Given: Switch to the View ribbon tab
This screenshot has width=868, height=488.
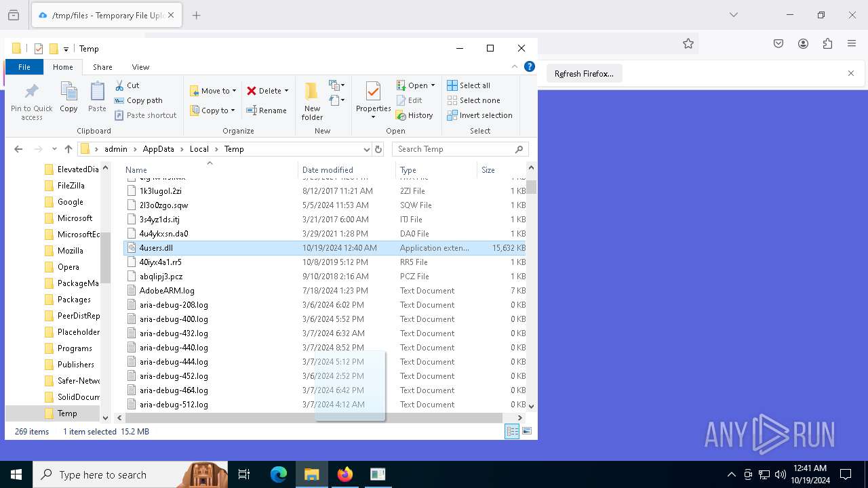Looking at the screenshot, I should 140,67.
